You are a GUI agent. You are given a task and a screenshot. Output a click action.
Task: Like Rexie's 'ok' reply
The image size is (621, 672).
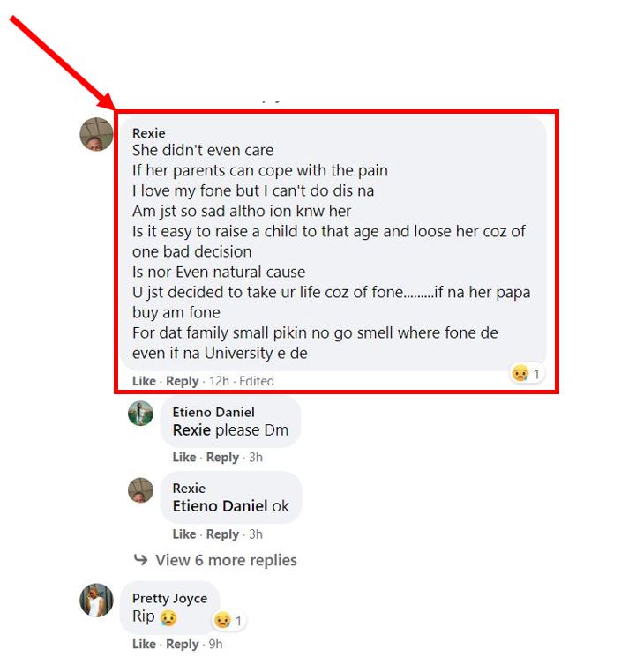[x=184, y=534]
